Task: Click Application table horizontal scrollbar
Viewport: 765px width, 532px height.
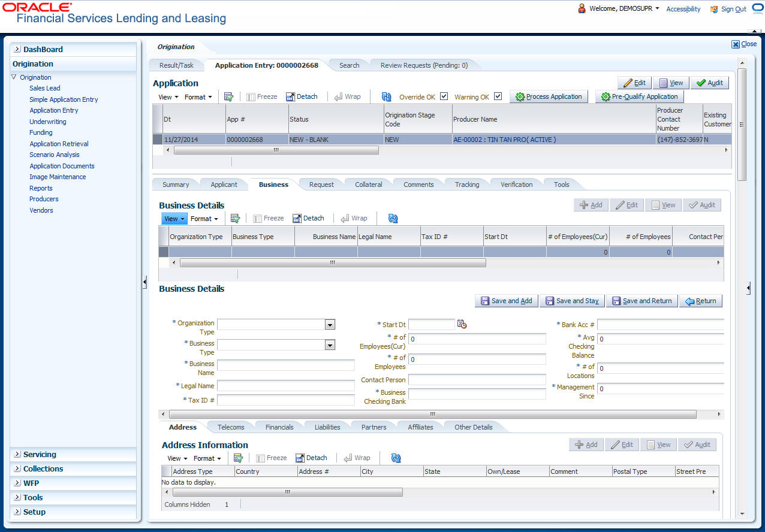Action: click(276, 150)
